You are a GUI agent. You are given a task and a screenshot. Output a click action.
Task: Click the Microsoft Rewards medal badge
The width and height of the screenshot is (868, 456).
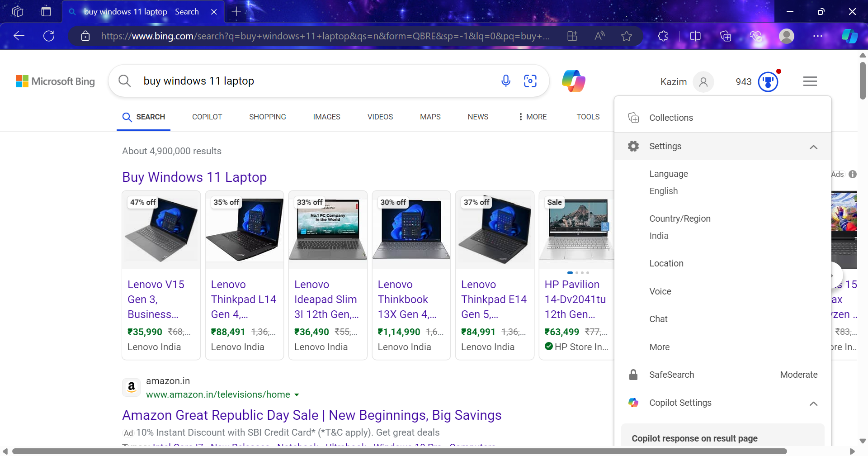pyautogui.click(x=768, y=81)
